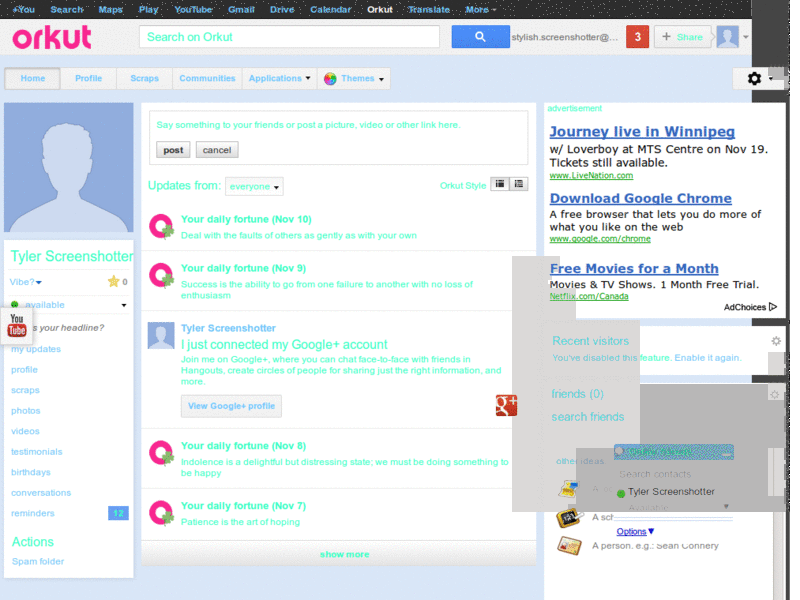The width and height of the screenshot is (800, 600).
Task: Click the post button
Action: 173,150
